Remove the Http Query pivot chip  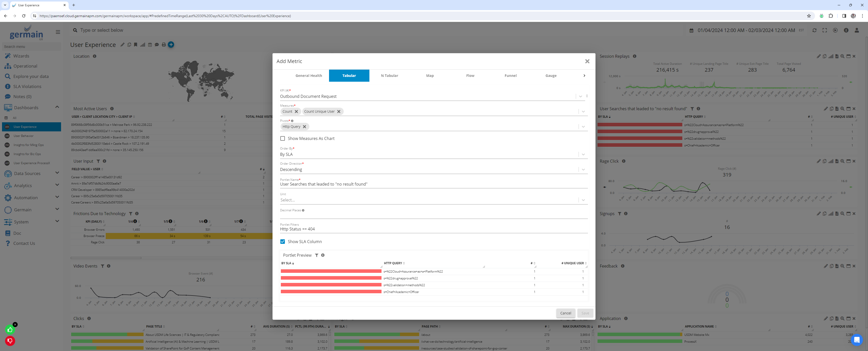click(x=304, y=127)
